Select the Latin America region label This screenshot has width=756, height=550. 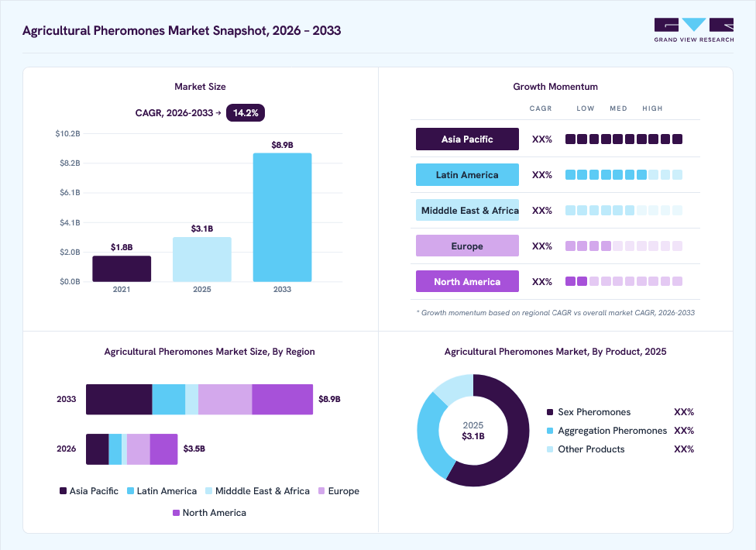(x=467, y=175)
